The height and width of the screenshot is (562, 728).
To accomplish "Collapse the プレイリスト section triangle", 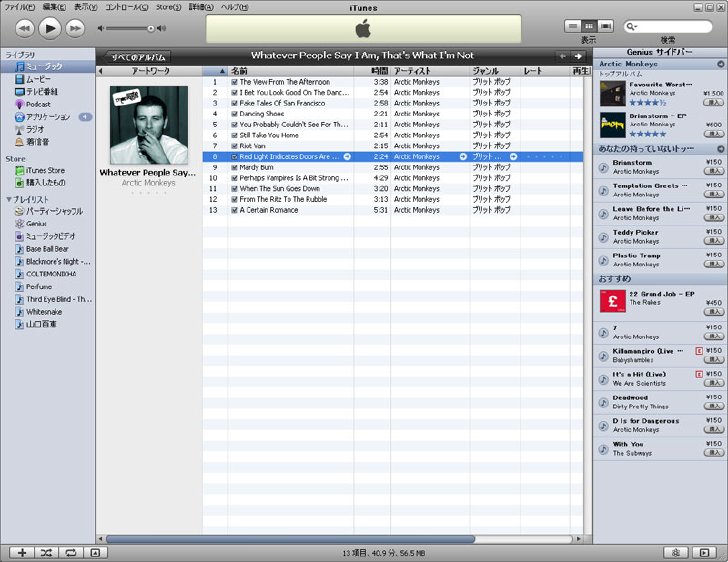I will coord(8,199).
